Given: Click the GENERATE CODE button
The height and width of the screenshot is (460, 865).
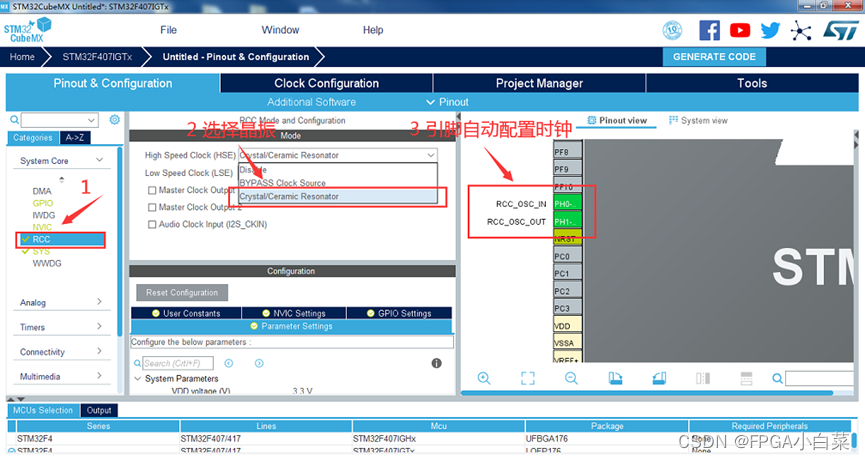Looking at the screenshot, I should point(714,57).
